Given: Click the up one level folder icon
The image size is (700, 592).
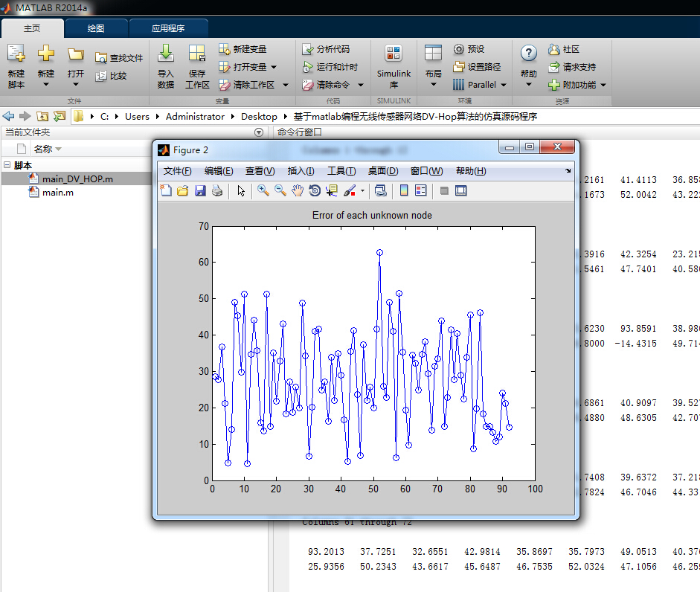Looking at the screenshot, I should (42, 117).
